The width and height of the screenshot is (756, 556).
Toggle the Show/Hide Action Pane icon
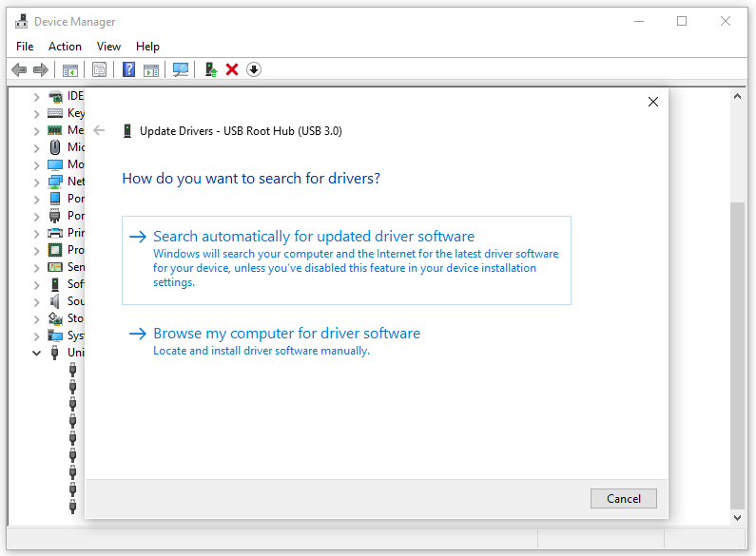150,69
